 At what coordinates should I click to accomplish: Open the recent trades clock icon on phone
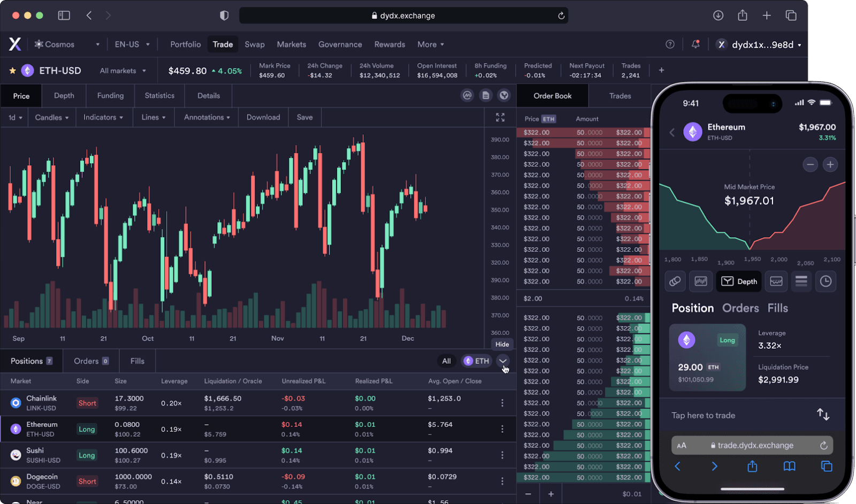pos(826,281)
